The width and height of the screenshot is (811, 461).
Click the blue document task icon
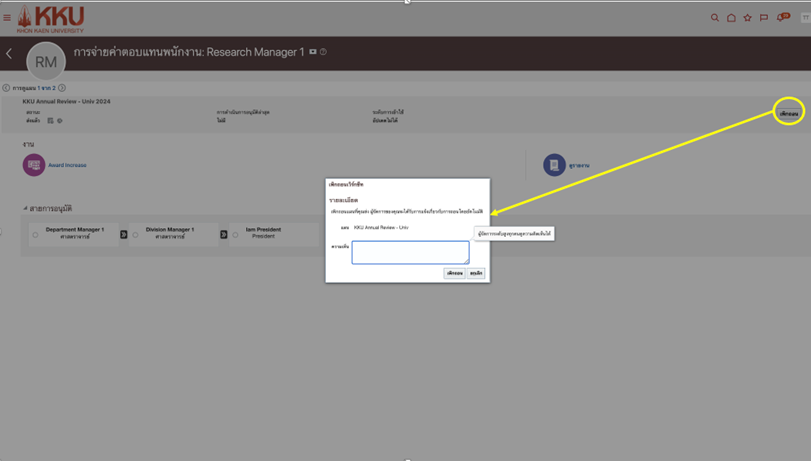(554, 165)
